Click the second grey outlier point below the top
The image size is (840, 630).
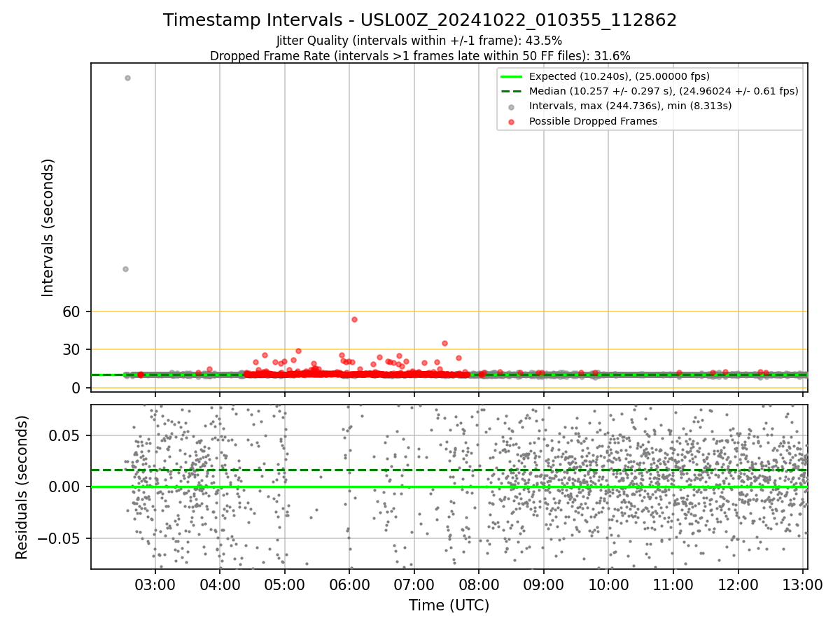click(125, 269)
